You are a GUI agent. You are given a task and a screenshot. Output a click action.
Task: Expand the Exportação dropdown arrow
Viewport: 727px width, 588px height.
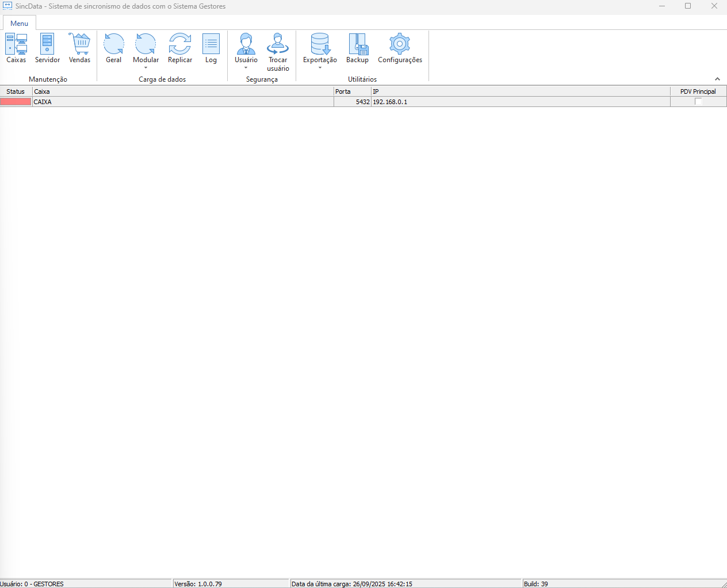click(320, 68)
